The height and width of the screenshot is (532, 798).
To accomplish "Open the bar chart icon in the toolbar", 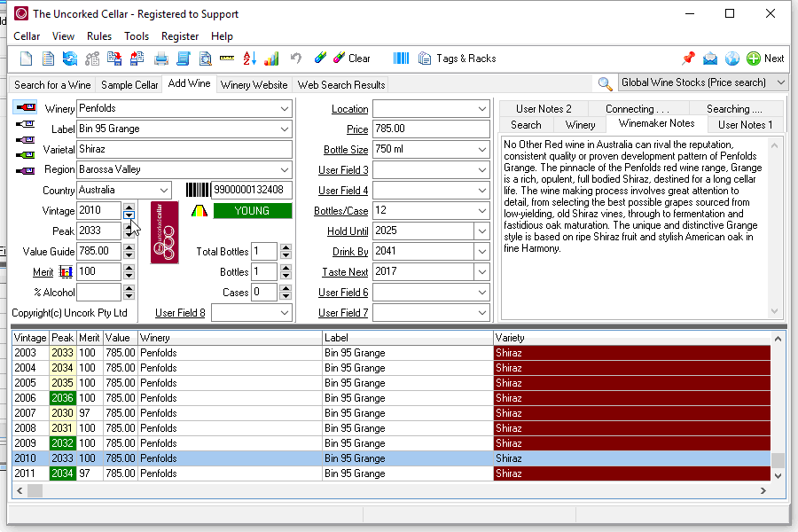I will [x=271, y=59].
